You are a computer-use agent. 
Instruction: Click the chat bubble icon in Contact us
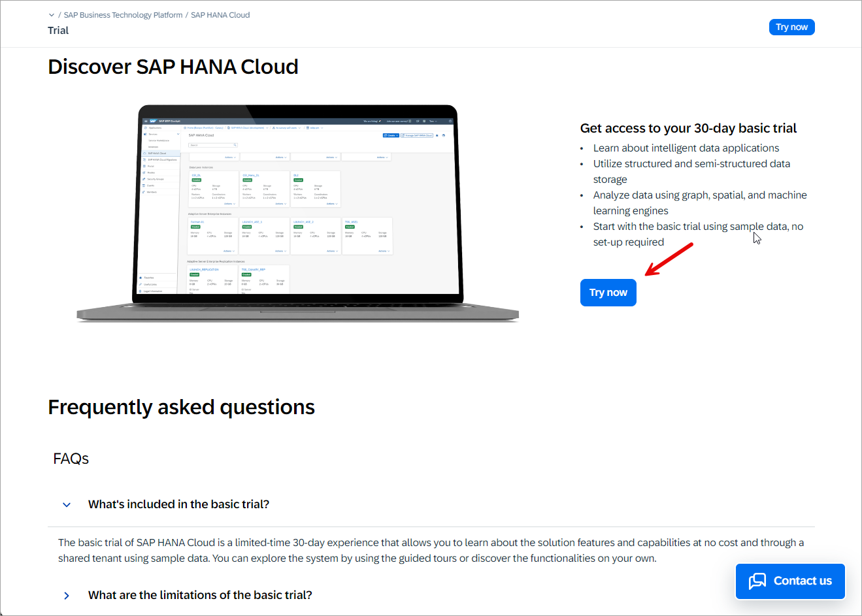[757, 581]
